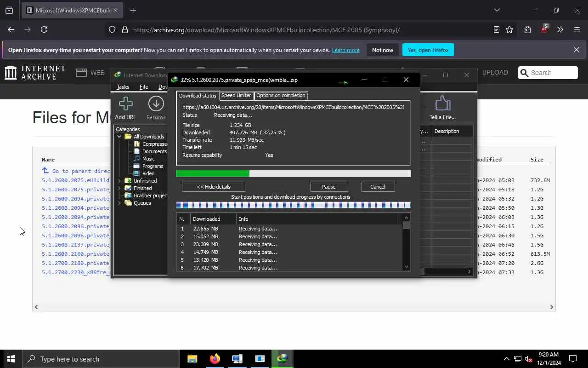Click the Internet Download Manager taskbar icon
Viewport: 588px width, 368px height.
(x=283, y=359)
